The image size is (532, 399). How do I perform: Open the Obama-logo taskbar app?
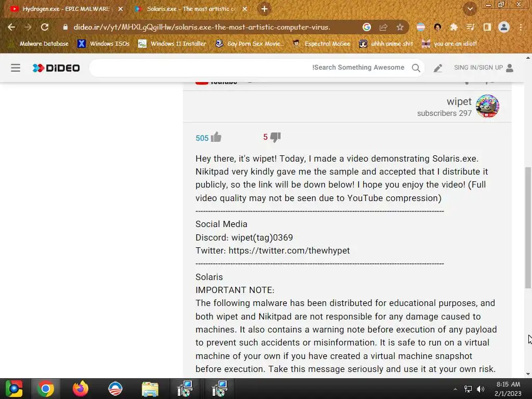click(x=115, y=389)
